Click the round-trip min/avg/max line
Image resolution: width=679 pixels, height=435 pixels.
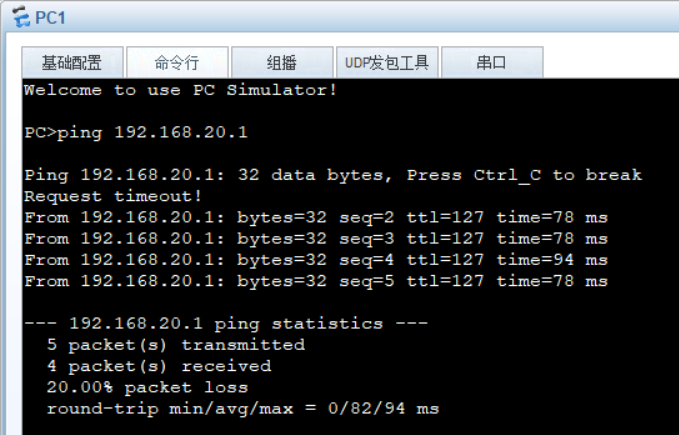(x=242, y=408)
